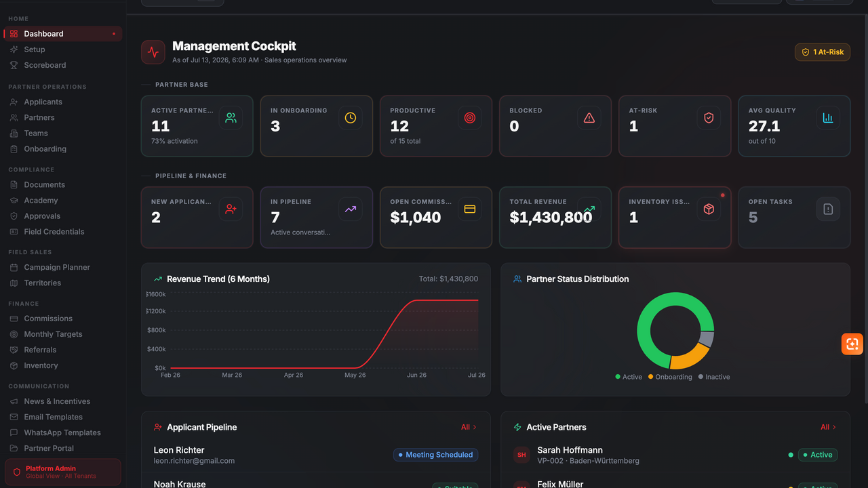Click the Campaign Planner calendar icon

tap(14, 267)
